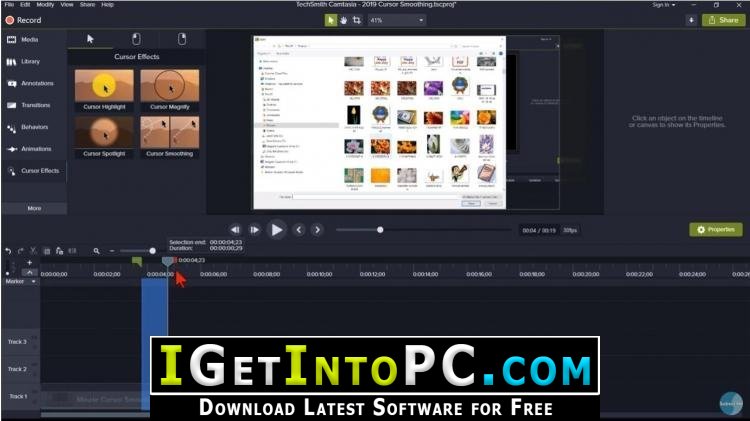Open the Annotations panel

[33, 83]
